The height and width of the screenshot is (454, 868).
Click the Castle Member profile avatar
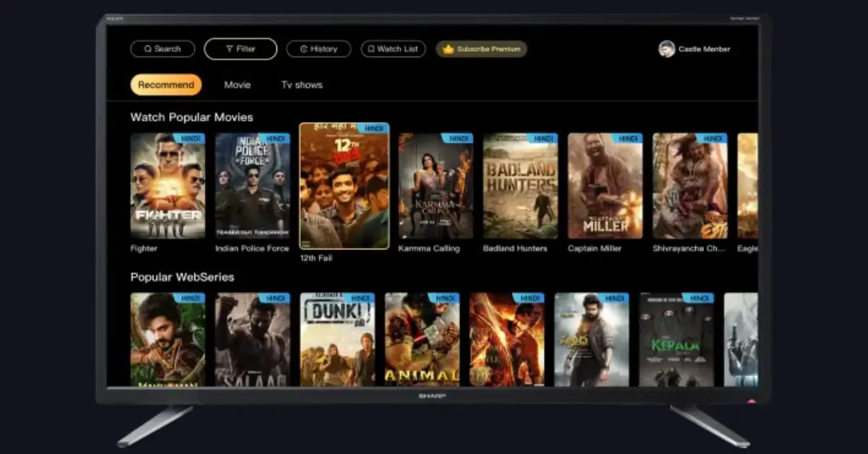[x=666, y=49]
